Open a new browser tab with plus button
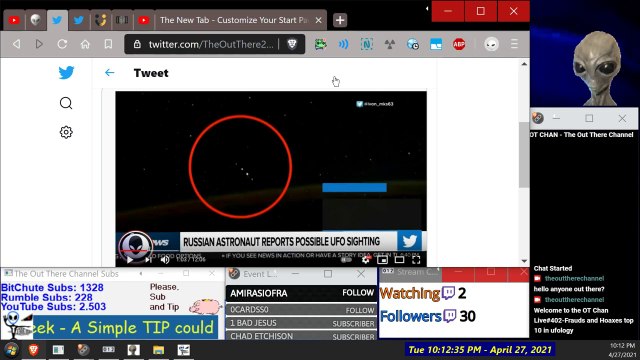640x360 pixels. [x=340, y=20]
